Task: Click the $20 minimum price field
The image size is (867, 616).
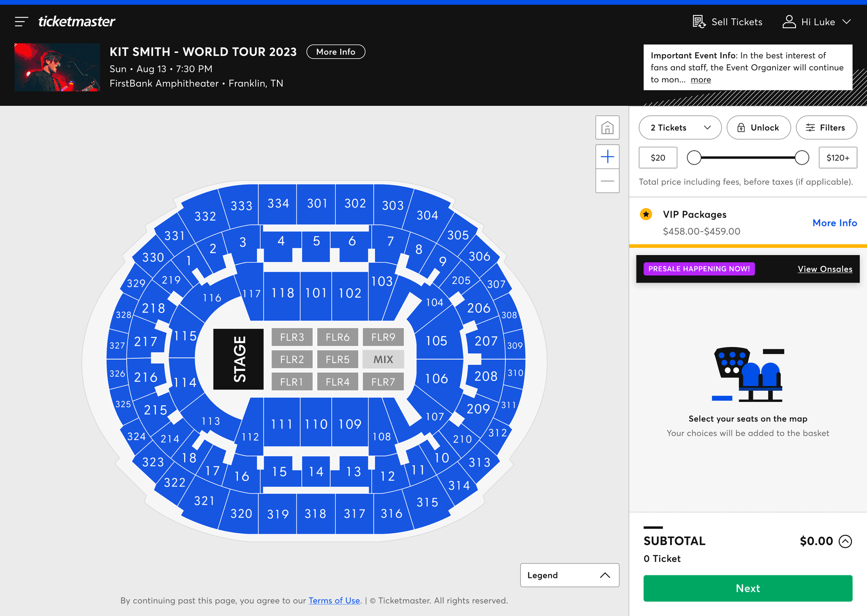Action: click(658, 158)
